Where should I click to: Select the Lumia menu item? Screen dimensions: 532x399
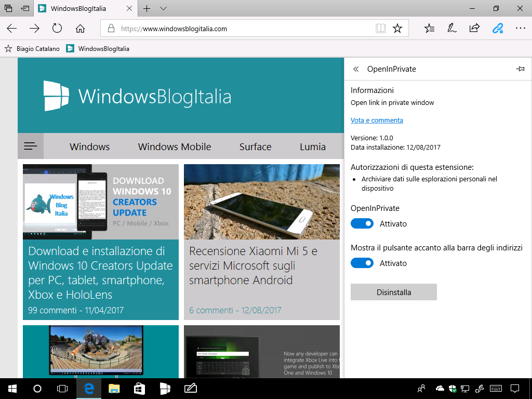312,147
